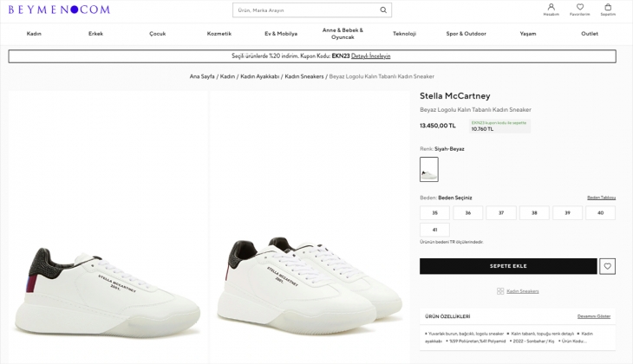Click into the product search field

[x=303, y=10]
